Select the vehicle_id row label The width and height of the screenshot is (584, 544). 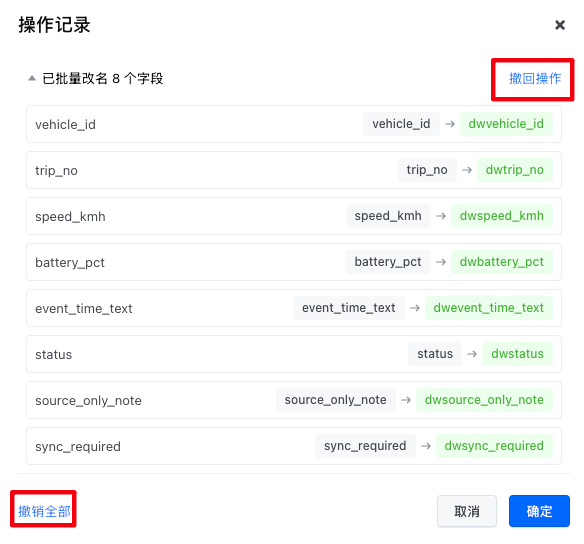(x=66, y=124)
